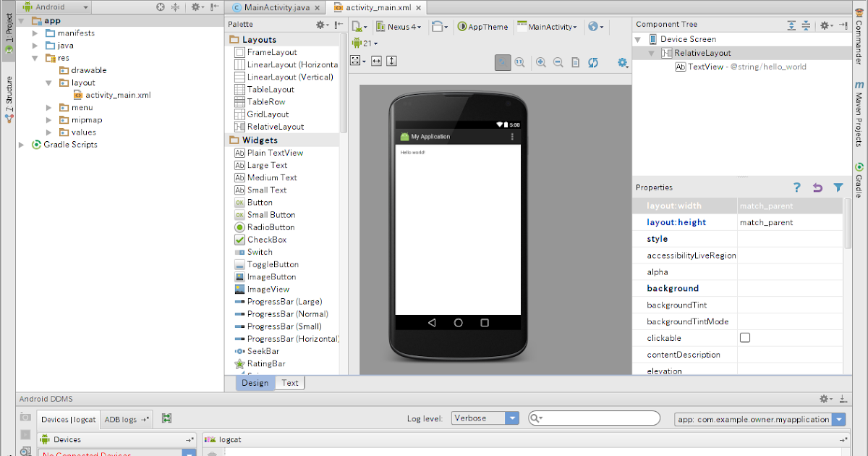
Task: Select the Design tab
Action: [255, 383]
